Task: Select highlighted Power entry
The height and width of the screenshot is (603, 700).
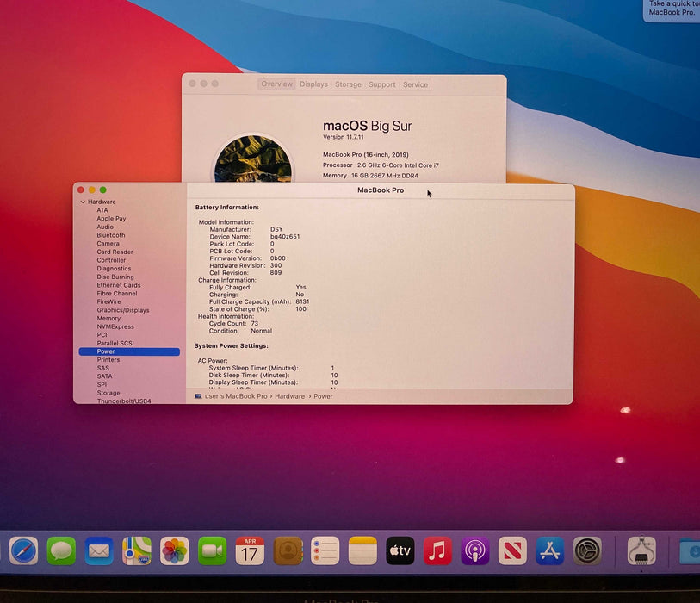Action: click(x=129, y=352)
